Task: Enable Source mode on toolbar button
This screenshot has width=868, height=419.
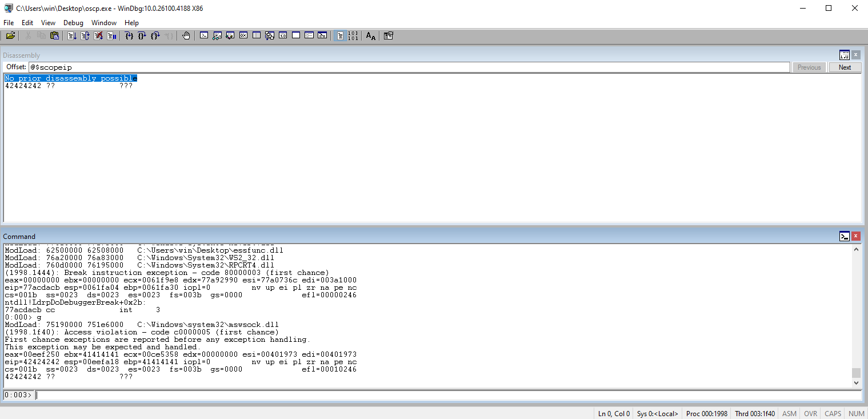Action: pyautogui.click(x=340, y=36)
